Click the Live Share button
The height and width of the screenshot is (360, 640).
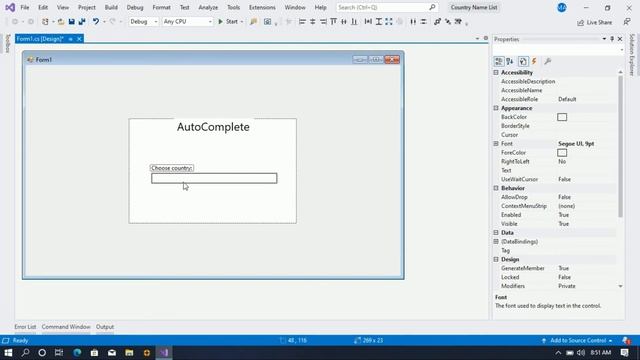[x=594, y=22]
